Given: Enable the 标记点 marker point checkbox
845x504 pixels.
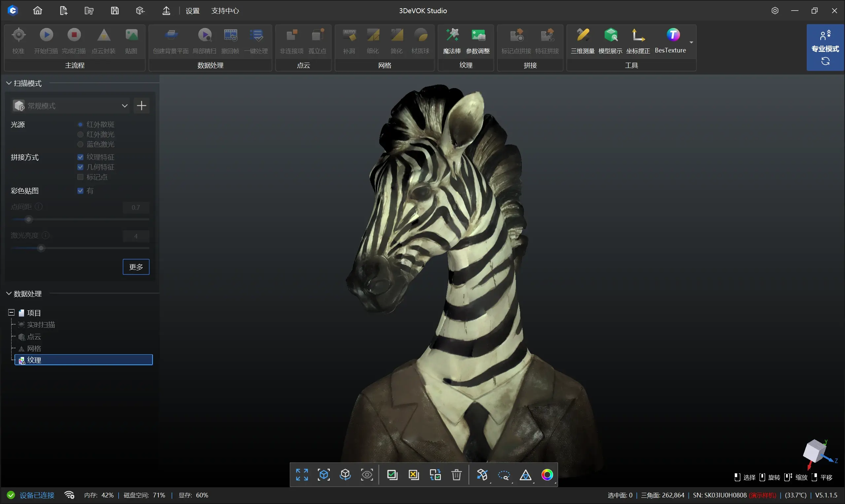Looking at the screenshot, I should (x=81, y=177).
